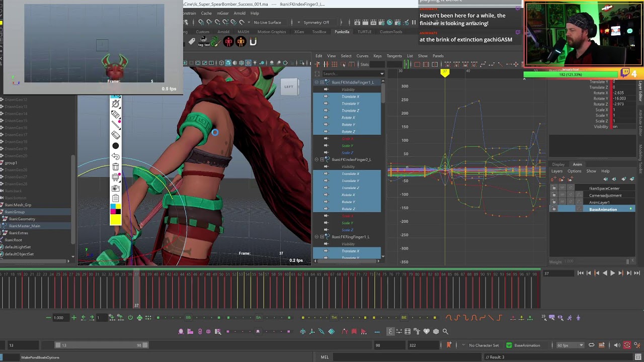Toggle lock on AnimLayer1 layer
The width and height of the screenshot is (644, 362).
click(x=554, y=203)
